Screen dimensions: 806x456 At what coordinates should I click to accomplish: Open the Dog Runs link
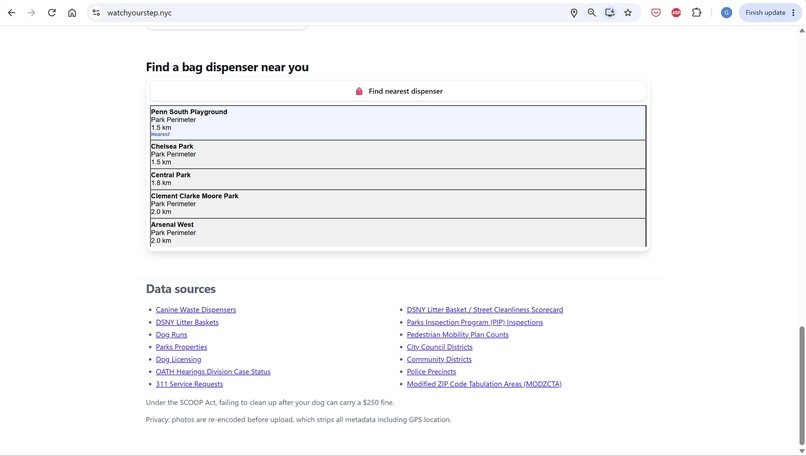171,335
